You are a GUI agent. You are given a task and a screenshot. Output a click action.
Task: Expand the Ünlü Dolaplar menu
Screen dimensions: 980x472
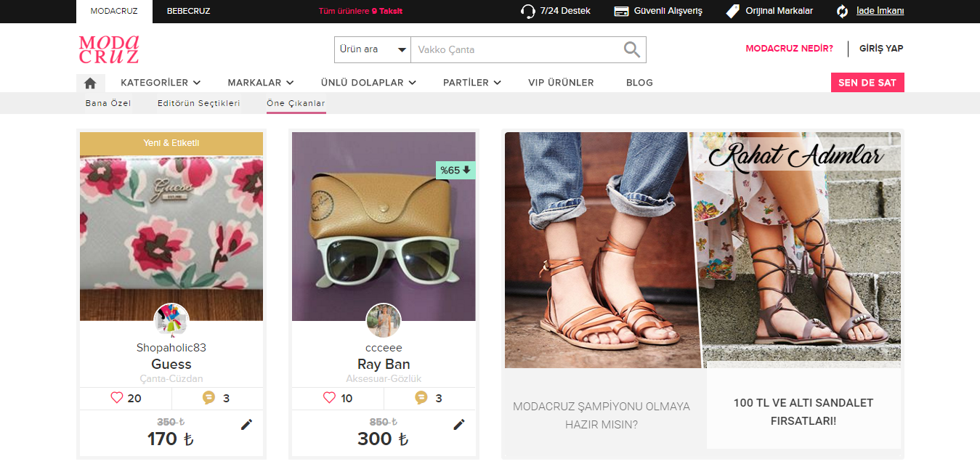[x=368, y=83]
